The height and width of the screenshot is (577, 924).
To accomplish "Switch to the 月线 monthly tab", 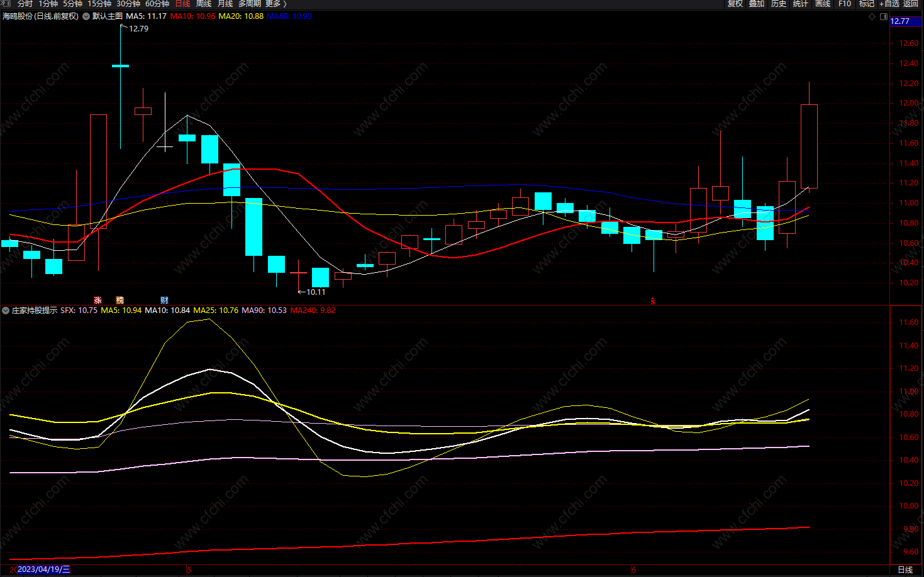I will 225,3.
